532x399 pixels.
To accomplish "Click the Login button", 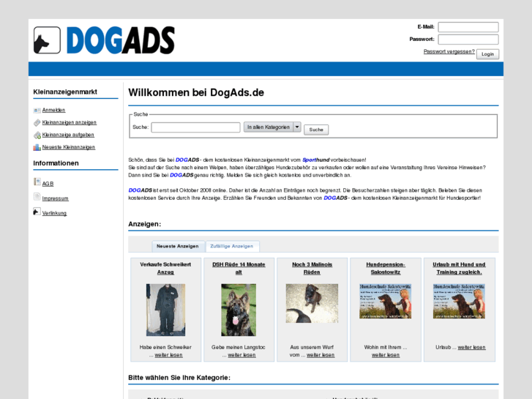I will click(x=487, y=54).
